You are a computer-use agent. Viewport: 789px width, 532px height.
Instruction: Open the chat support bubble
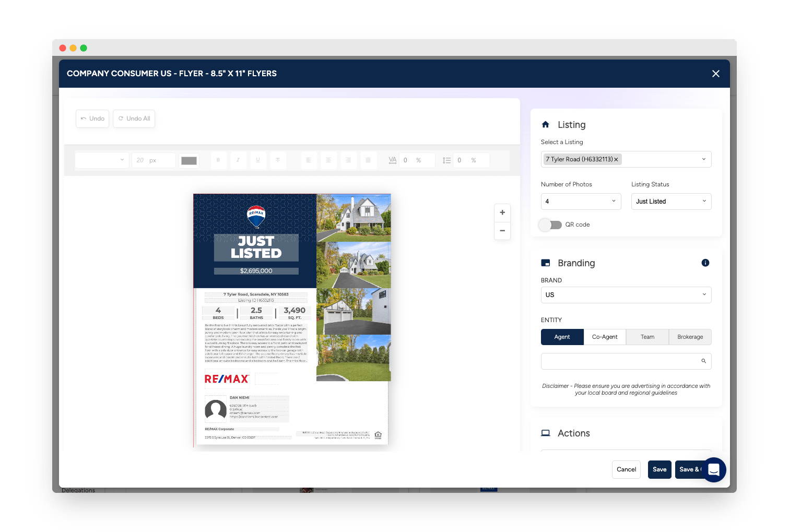(714, 470)
